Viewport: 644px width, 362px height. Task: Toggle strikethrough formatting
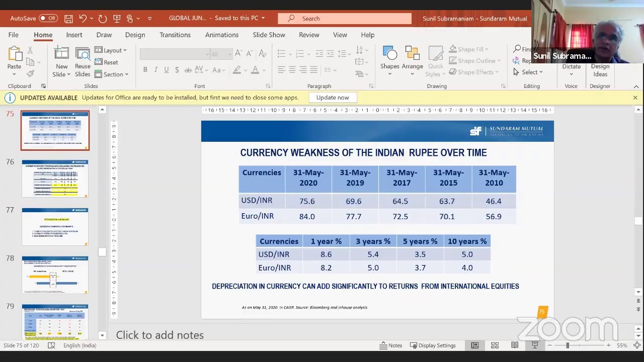click(x=188, y=70)
